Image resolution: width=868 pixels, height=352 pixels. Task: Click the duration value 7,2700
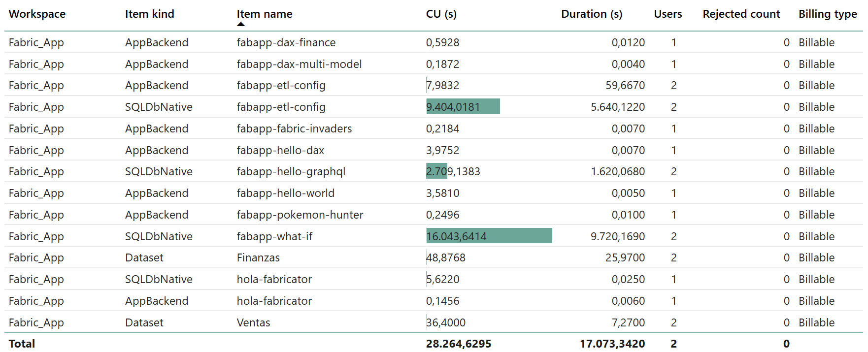pos(628,322)
